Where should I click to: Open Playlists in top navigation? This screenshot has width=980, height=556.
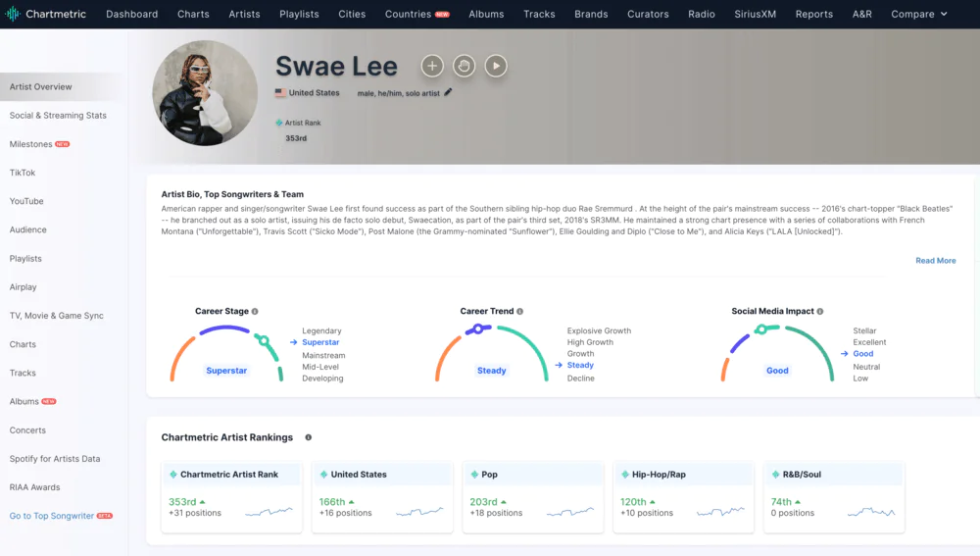click(299, 14)
